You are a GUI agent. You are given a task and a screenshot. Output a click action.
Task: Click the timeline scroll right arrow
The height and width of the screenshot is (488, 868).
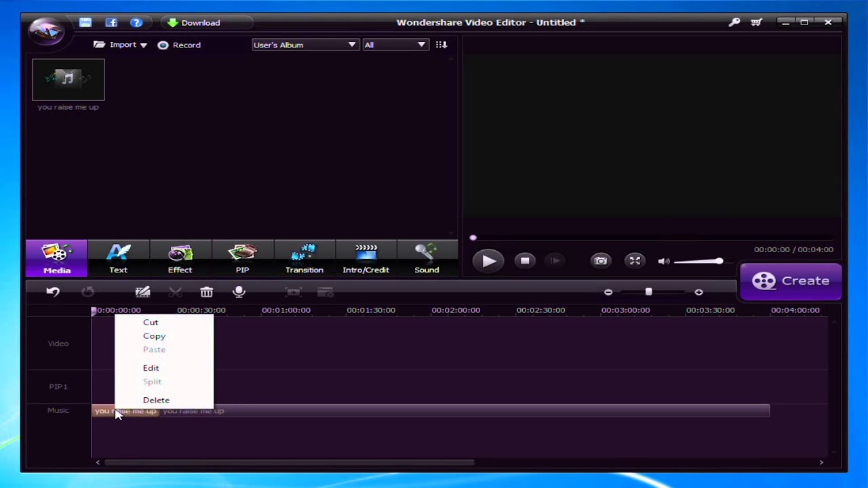pos(821,463)
